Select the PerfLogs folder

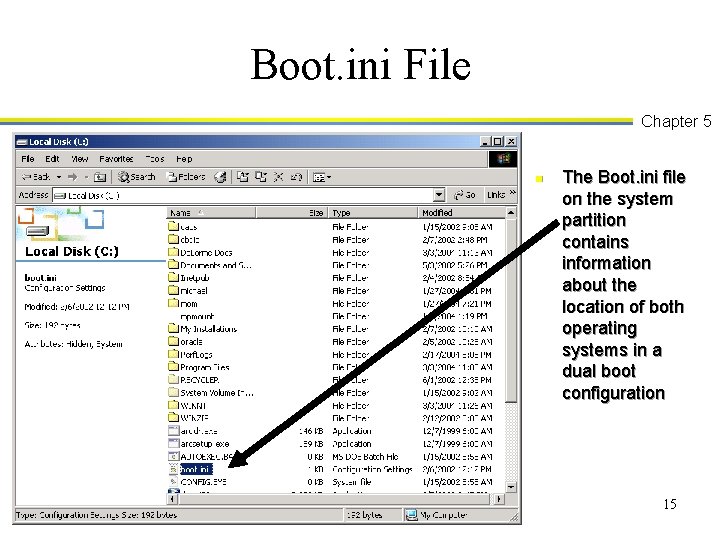[190, 354]
